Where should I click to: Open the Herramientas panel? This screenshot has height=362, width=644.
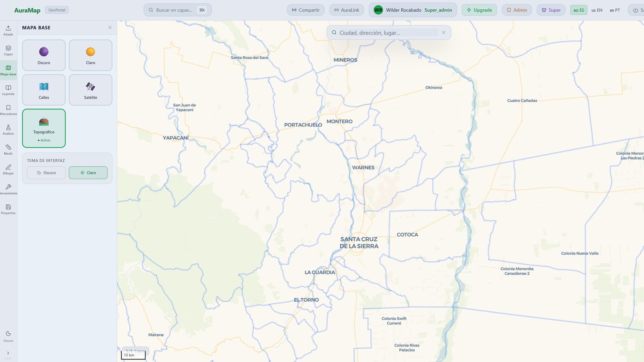click(x=8, y=189)
